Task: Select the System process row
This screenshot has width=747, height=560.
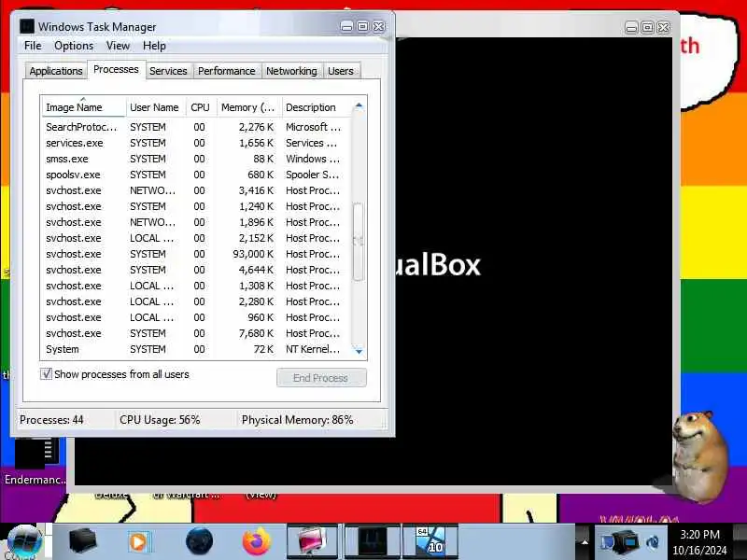Action: pos(195,349)
